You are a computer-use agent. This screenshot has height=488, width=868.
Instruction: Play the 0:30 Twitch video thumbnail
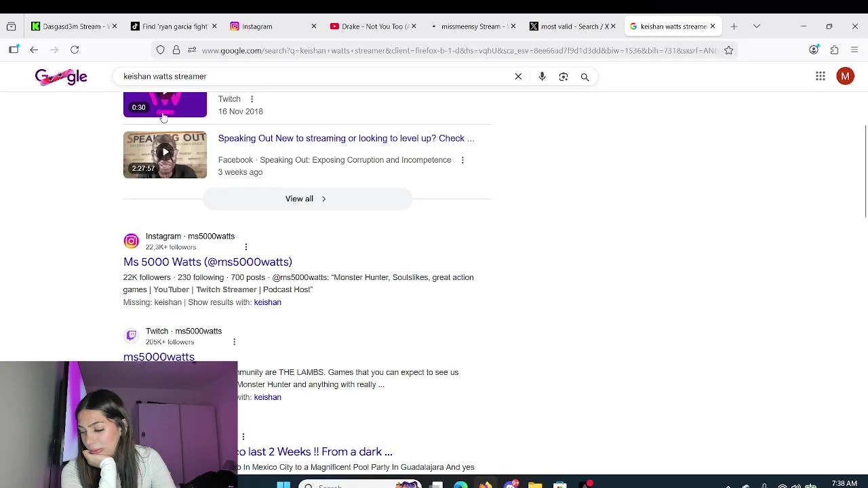[165, 105]
